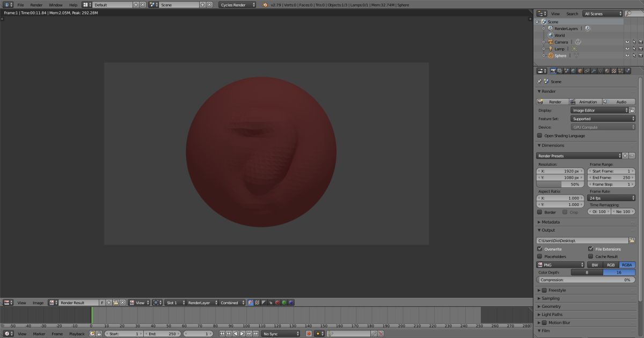
Task: Open the PNG file format dropdown
Action: 560,264
